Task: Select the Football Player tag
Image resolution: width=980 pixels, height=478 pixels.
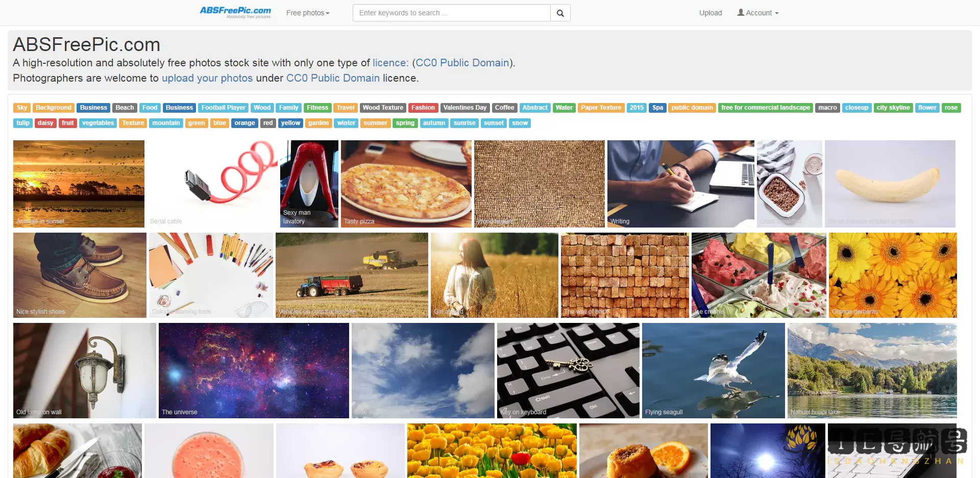Action: click(224, 108)
